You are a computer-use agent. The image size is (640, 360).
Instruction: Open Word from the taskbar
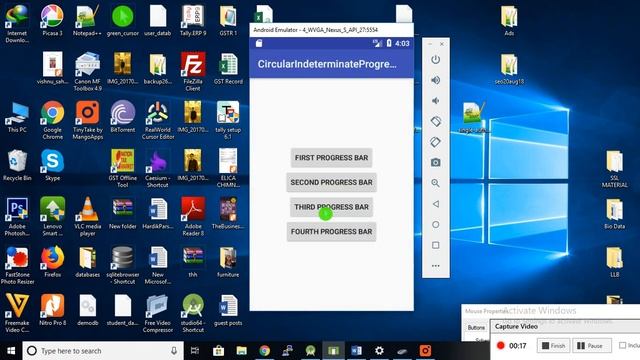pyautogui.click(x=356, y=351)
